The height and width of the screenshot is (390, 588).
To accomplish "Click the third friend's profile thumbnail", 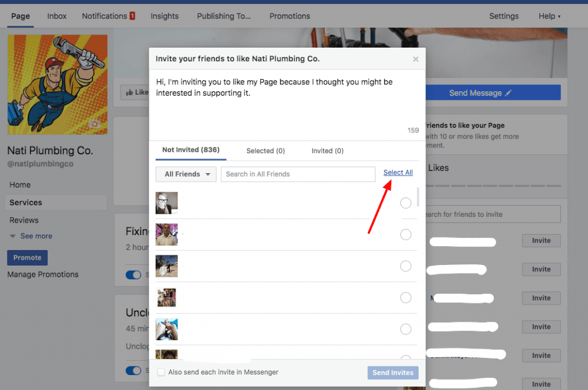I will 167,266.
